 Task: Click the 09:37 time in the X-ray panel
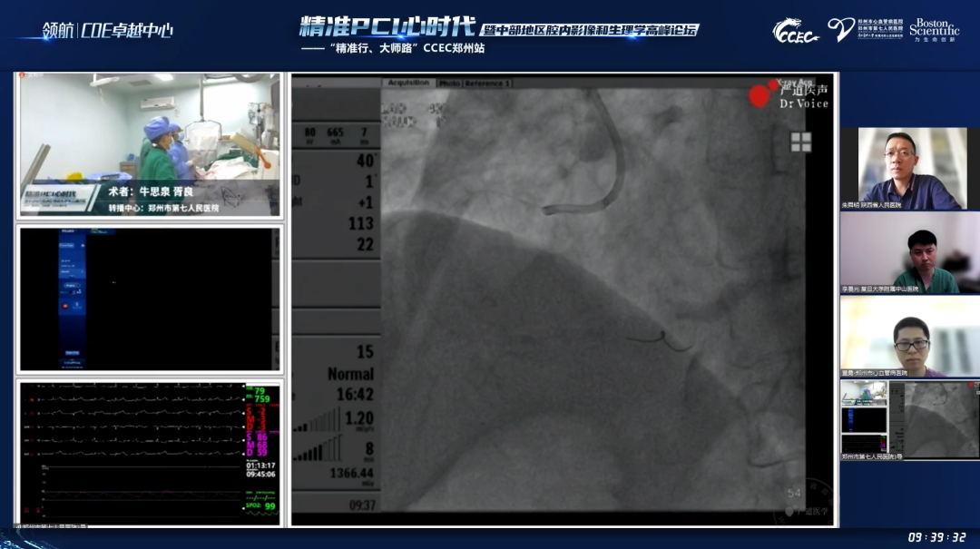[362, 505]
